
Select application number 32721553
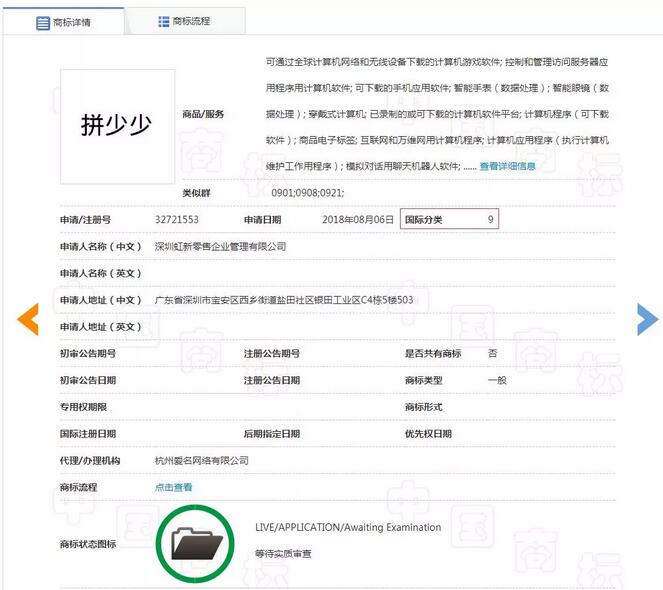point(176,220)
